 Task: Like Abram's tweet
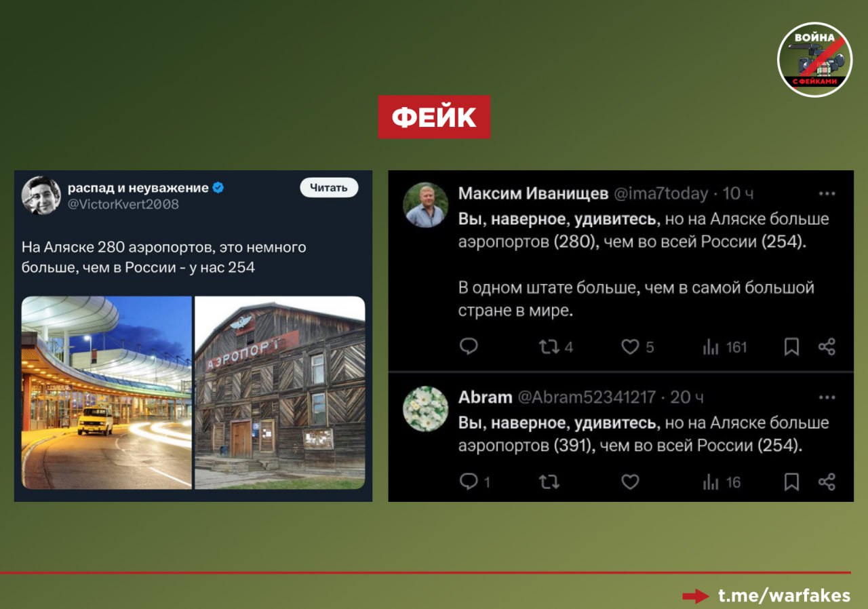click(x=630, y=482)
